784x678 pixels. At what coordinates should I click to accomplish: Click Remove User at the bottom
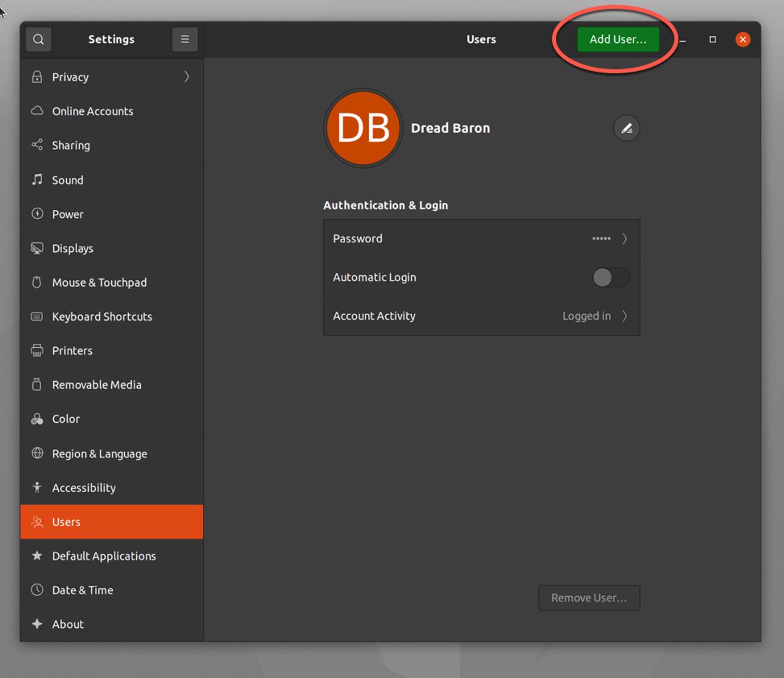coord(589,598)
